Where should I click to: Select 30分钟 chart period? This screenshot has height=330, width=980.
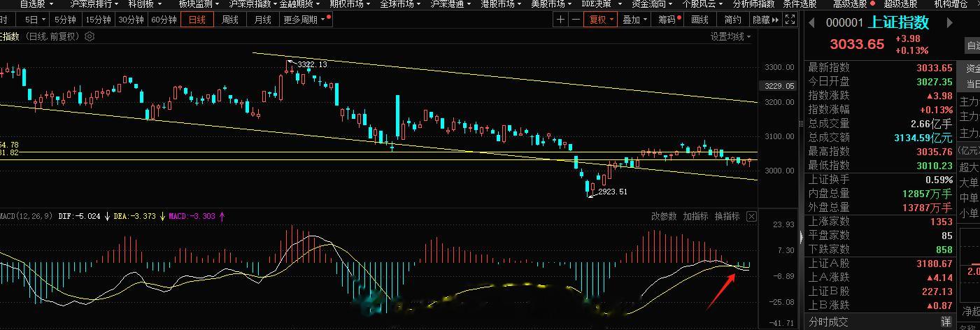(131, 20)
